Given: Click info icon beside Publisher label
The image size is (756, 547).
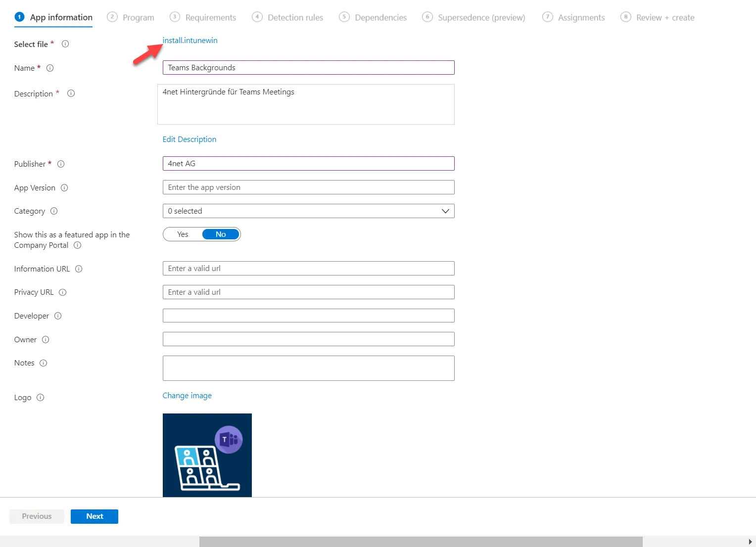Looking at the screenshot, I should [61, 164].
